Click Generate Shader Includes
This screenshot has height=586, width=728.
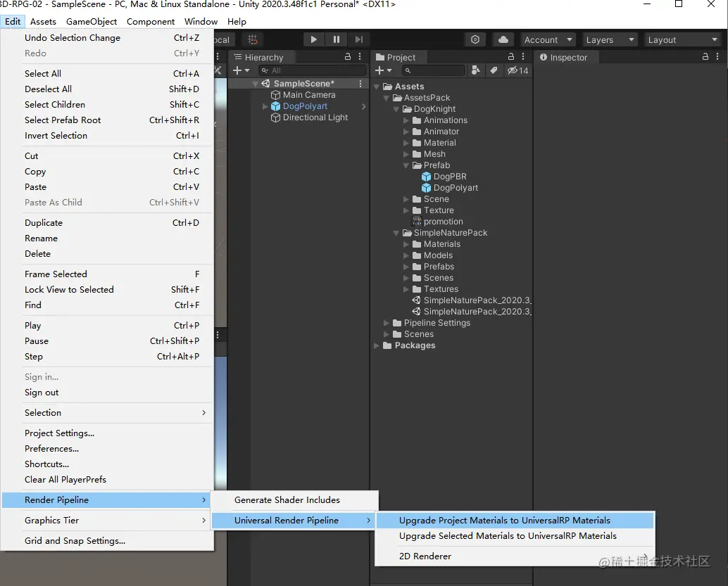point(295,499)
